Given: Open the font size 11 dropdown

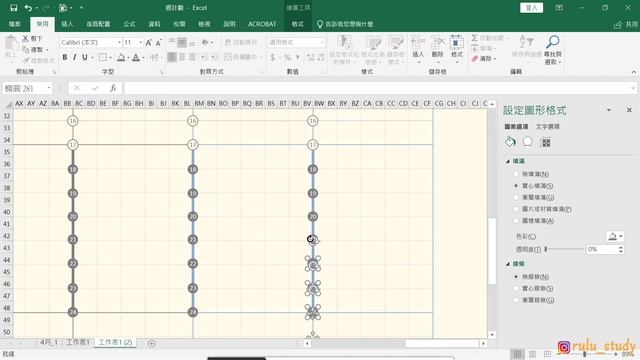Looking at the screenshot, I should pyautogui.click(x=141, y=42).
